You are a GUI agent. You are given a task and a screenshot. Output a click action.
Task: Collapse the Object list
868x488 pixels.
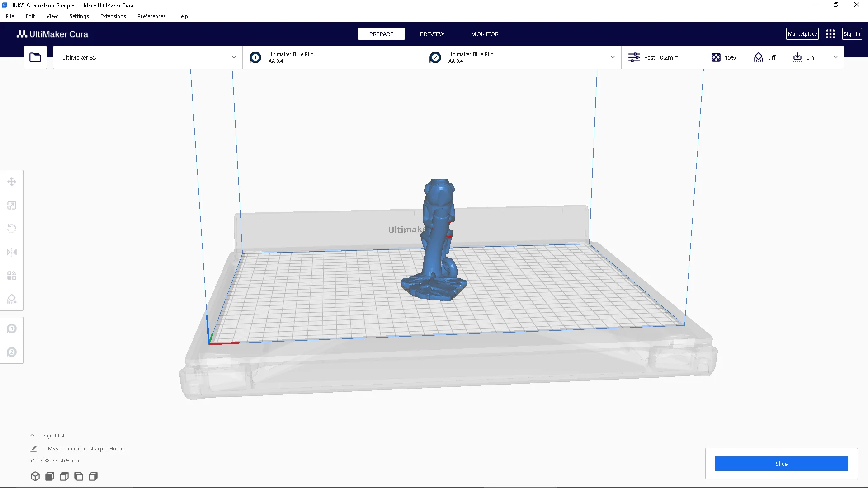coord(33,436)
